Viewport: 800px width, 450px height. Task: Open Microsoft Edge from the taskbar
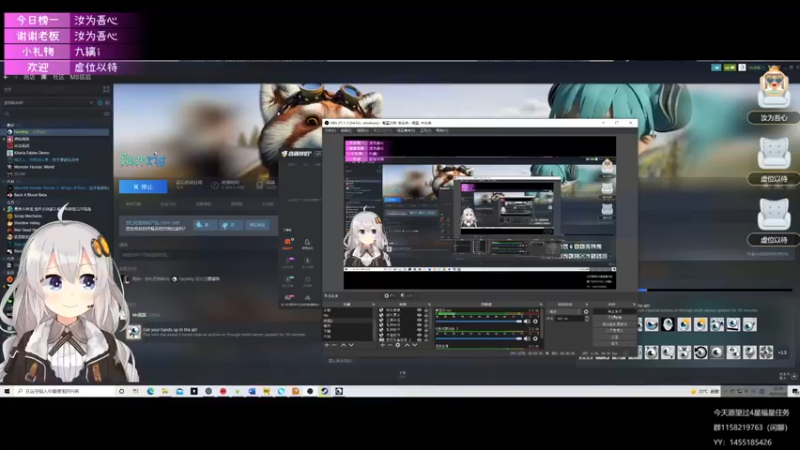click(151, 391)
